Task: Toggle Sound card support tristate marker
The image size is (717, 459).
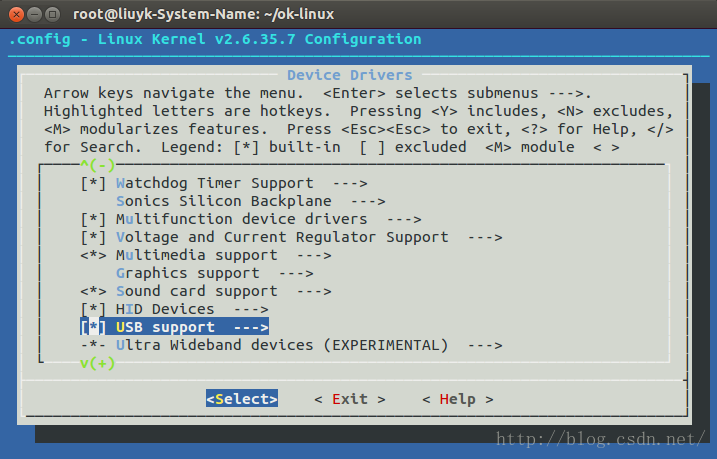Action: point(93,291)
